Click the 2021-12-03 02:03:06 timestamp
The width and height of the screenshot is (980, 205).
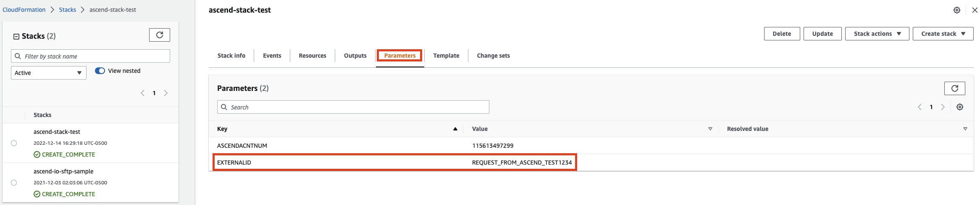[70, 183]
